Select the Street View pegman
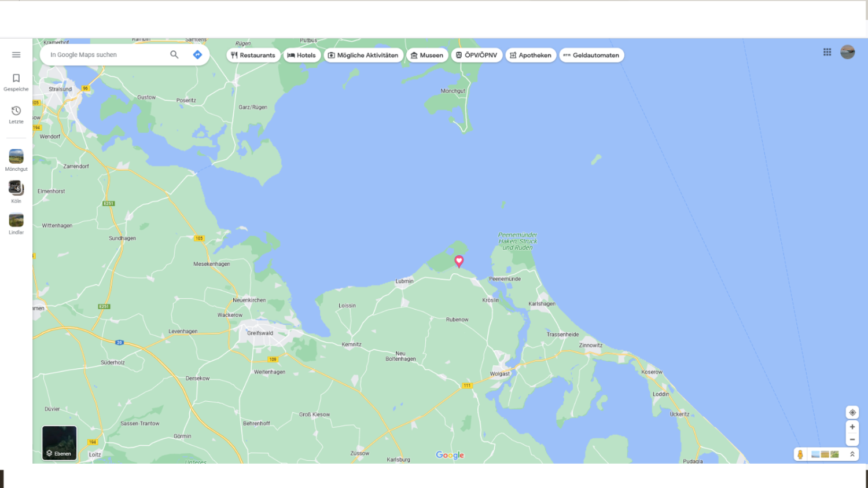This screenshot has height=488, width=868. click(800, 454)
